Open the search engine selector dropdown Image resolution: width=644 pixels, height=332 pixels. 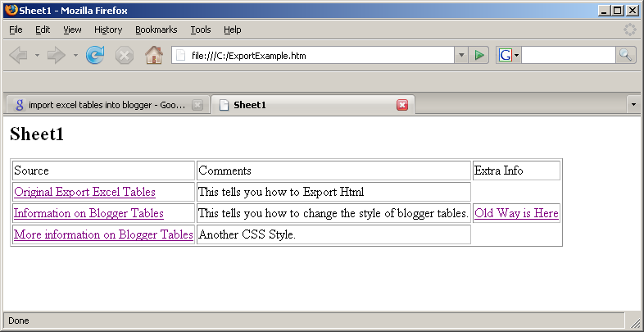click(517, 55)
